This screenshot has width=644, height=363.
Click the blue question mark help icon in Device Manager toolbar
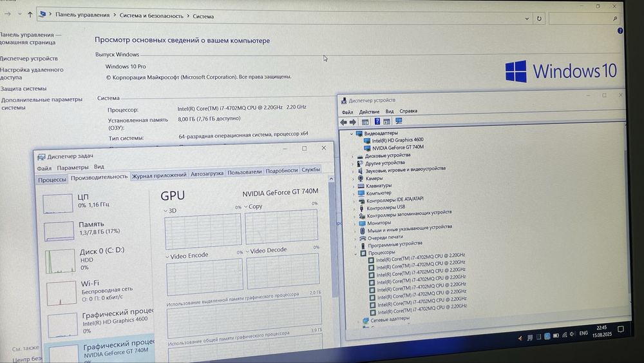coord(377,122)
